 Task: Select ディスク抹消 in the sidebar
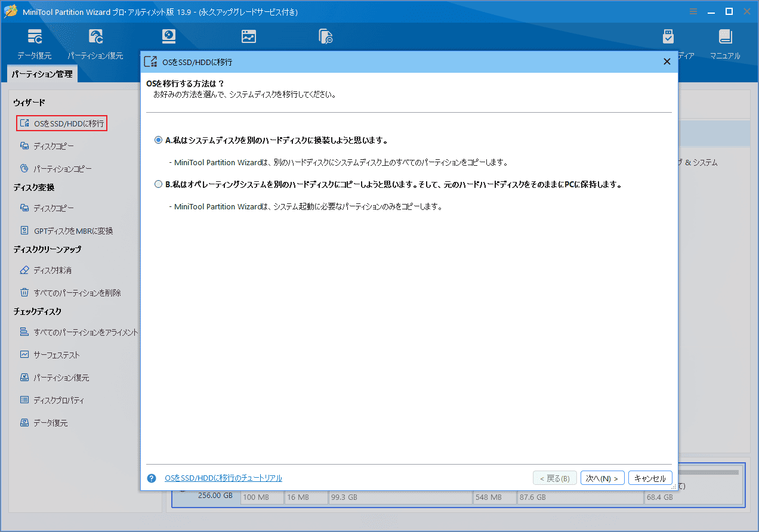45,270
